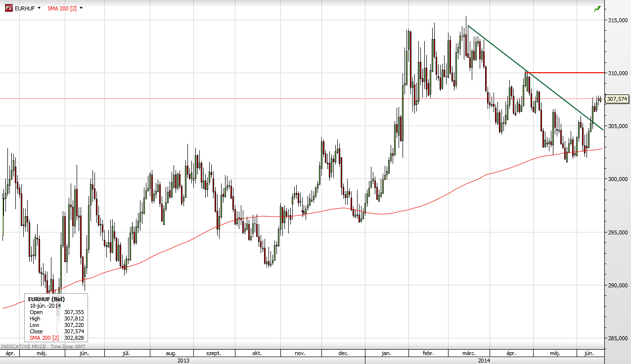631x364 pixels.
Task: Click the 315,000 price axis label
Action: click(618, 20)
